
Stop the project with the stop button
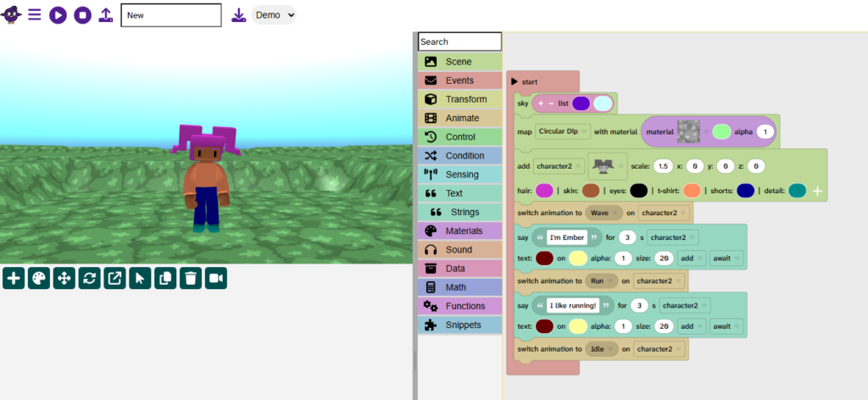[82, 15]
